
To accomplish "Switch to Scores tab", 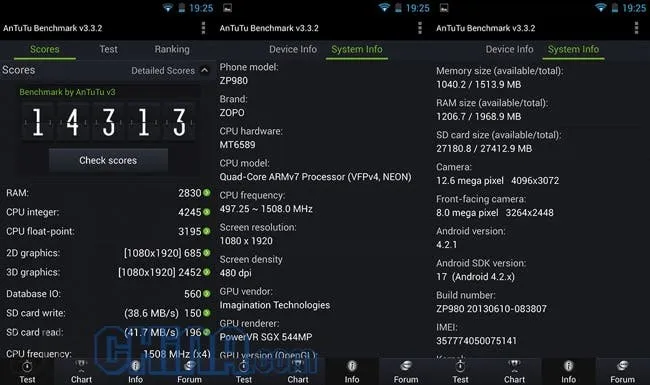I will tap(44, 49).
